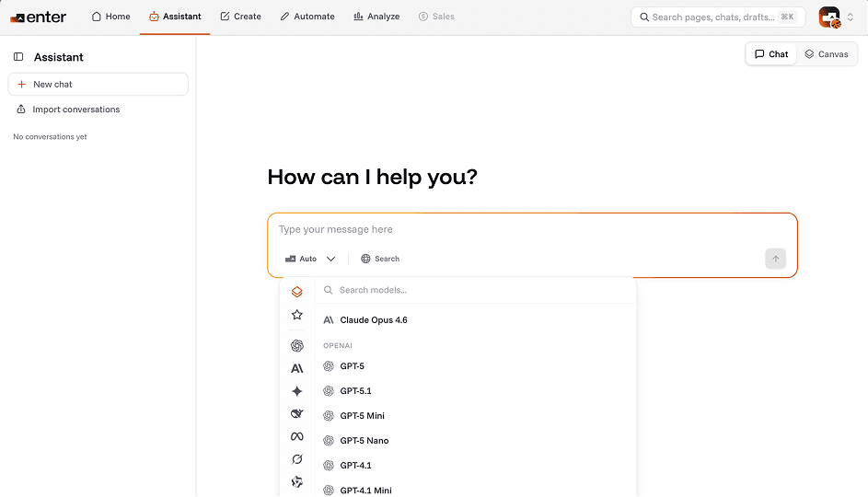Go to the Automate tab

coord(307,17)
